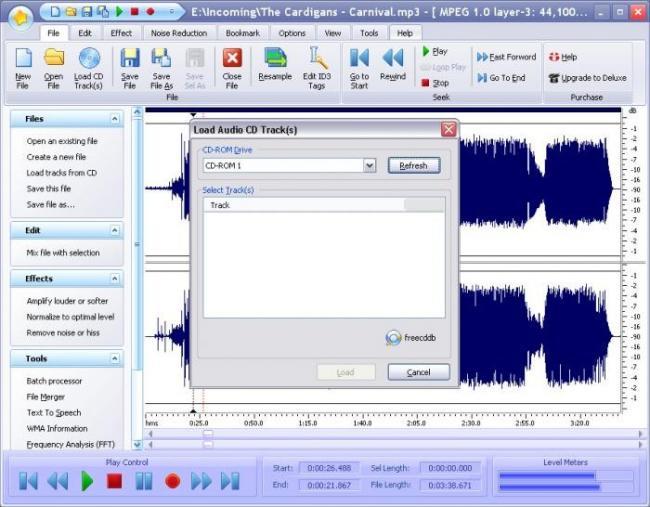Click quick access red stop square
650x507 pixels.
click(x=134, y=12)
